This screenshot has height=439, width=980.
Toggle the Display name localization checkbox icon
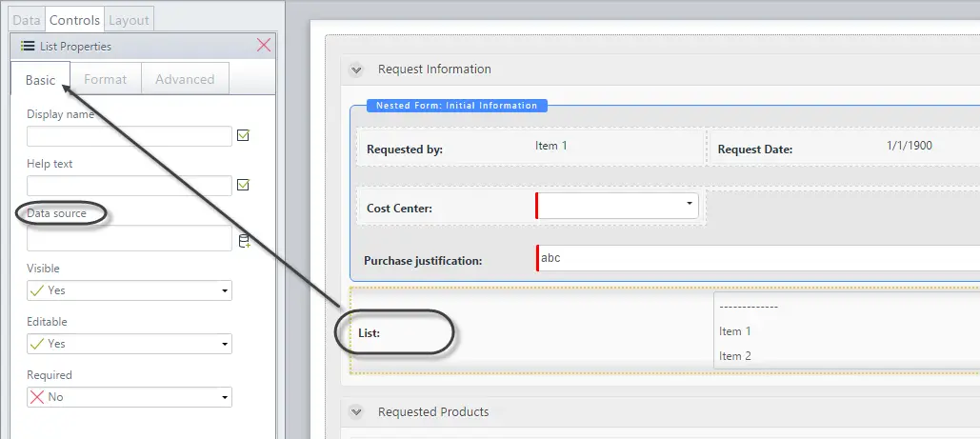[x=243, y=135]
